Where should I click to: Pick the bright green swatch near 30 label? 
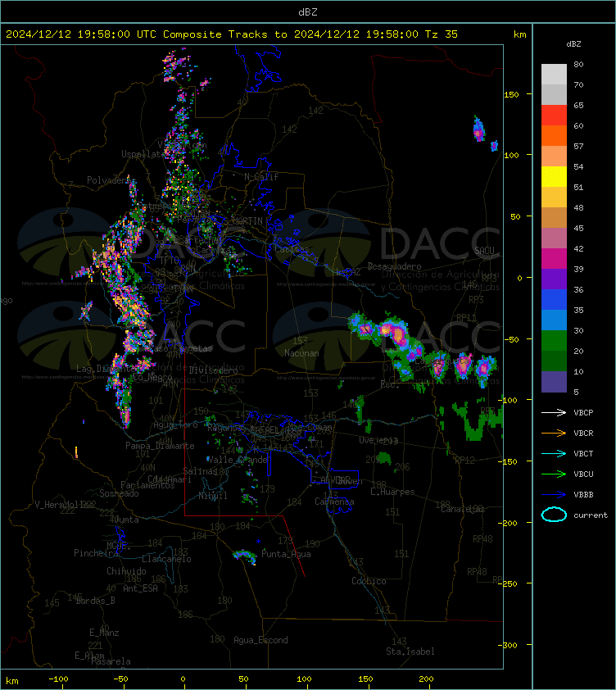click(x=554, y=340)
